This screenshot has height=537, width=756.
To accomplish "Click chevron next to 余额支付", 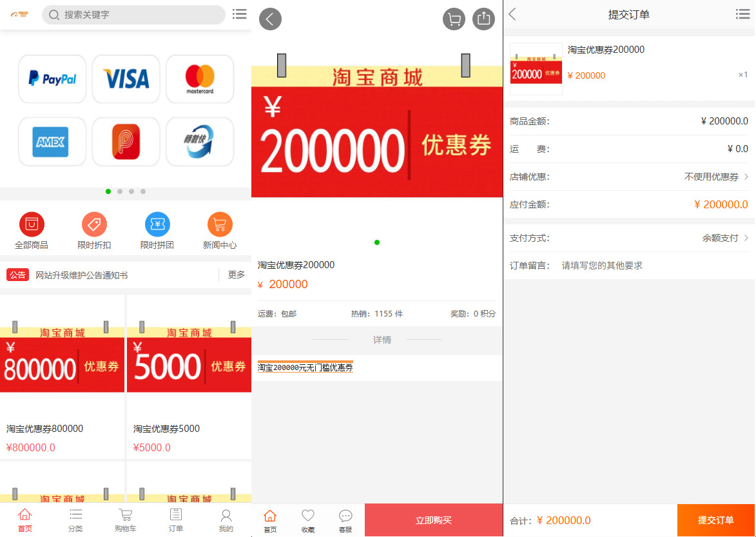I will 746,238.
